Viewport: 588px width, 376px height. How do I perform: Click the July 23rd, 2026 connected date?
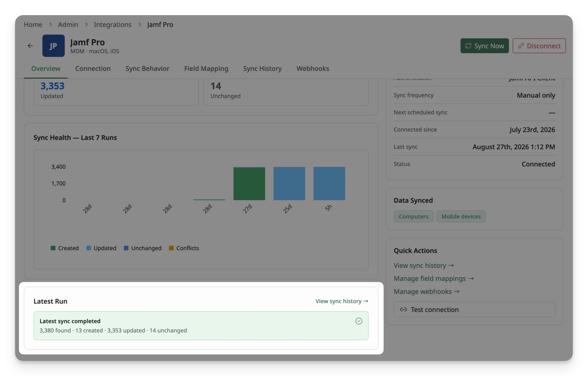click(x=532, y=130)
